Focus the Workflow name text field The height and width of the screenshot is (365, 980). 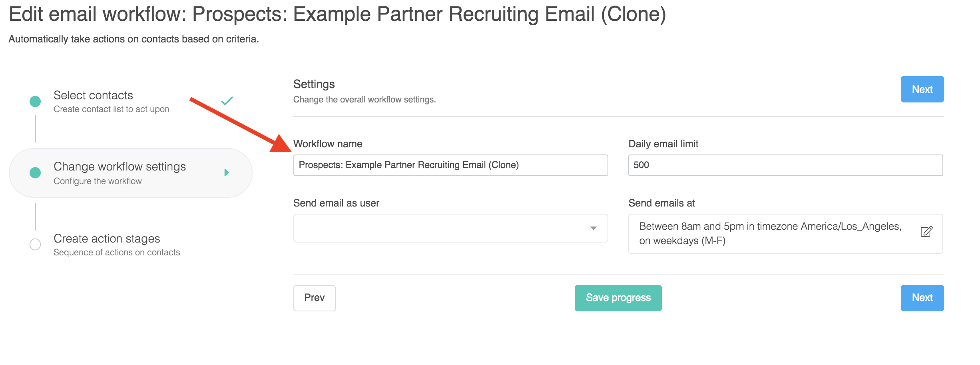pos(450,165)
